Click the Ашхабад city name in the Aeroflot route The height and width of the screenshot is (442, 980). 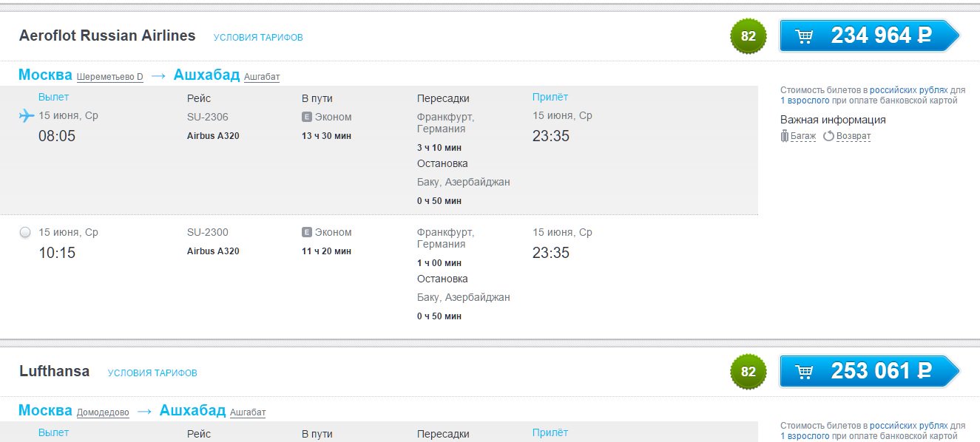tap(206, 75)
